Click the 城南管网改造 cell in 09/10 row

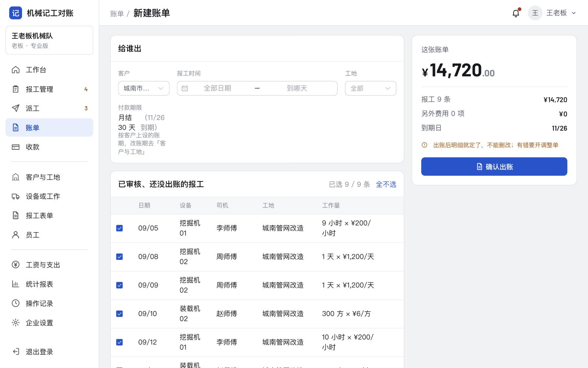pyautogui.click(x=283, y=314)
